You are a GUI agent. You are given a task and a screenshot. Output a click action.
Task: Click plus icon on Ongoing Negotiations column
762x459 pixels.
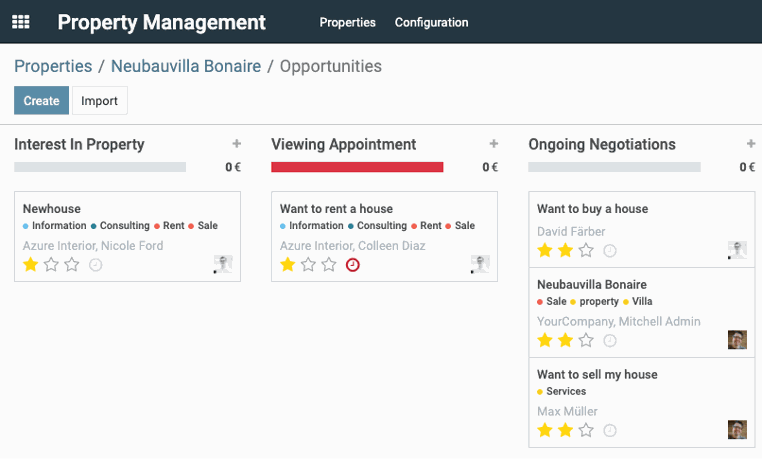point(750,144)
